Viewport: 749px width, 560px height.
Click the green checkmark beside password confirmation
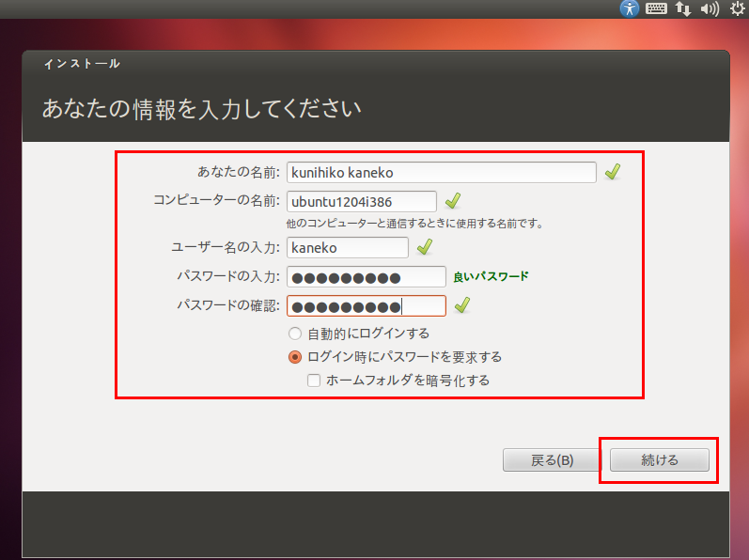coord(462,304)
